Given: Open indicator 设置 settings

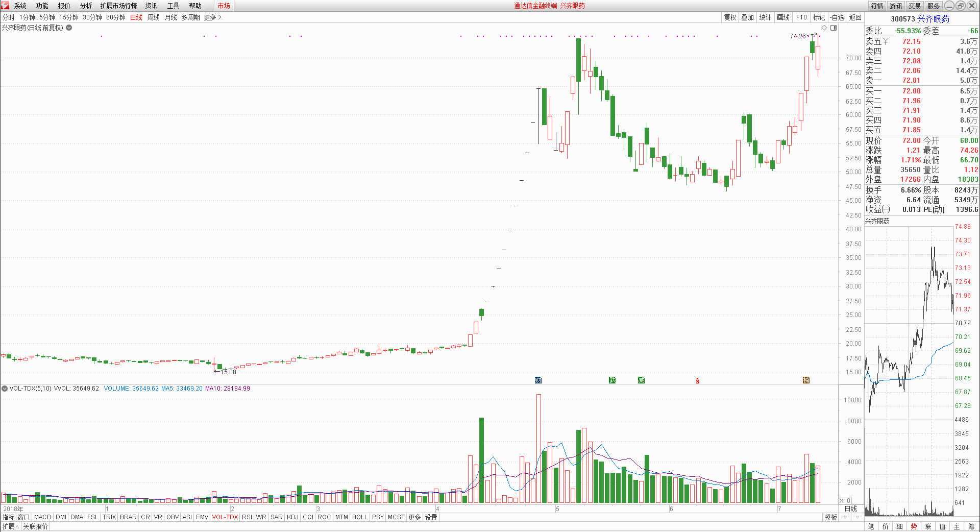Looking at the screenshot, I should point(431,517).
